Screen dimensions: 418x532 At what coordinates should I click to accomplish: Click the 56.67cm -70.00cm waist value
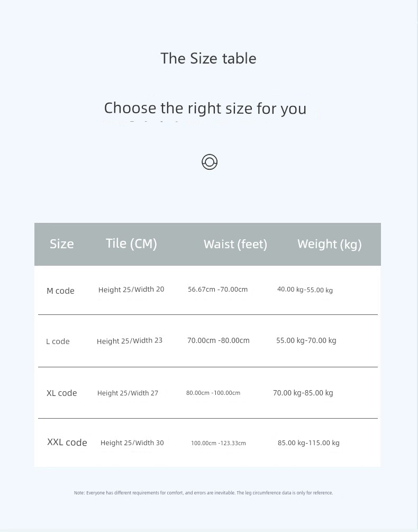[x=218, y=290]
